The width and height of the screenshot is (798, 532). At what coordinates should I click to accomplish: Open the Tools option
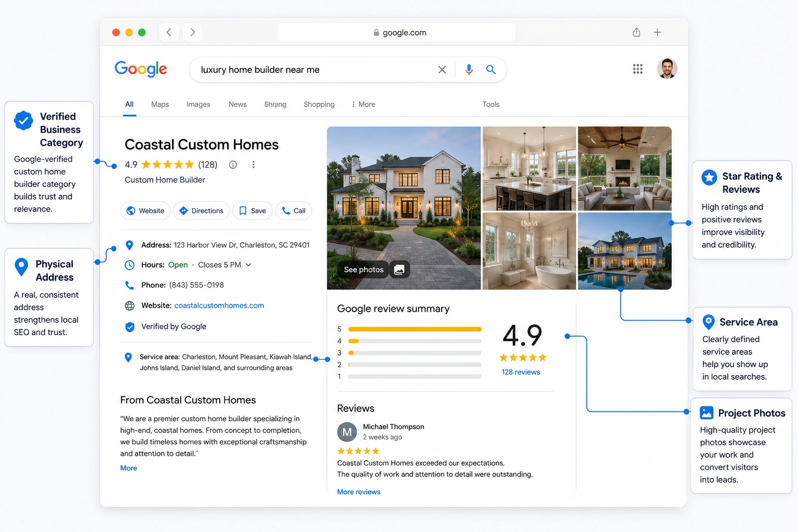pos(491,104)
